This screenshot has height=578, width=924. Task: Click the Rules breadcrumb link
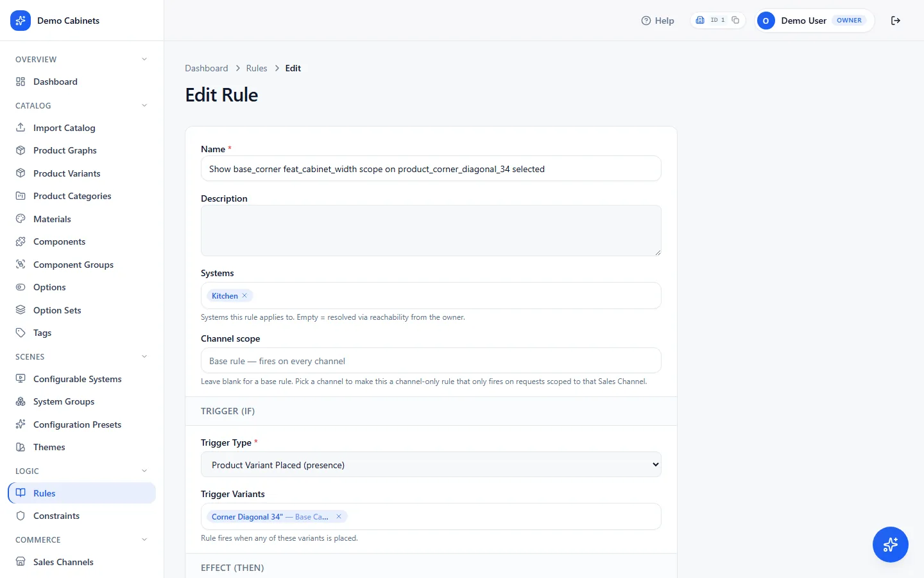[257, 68]
